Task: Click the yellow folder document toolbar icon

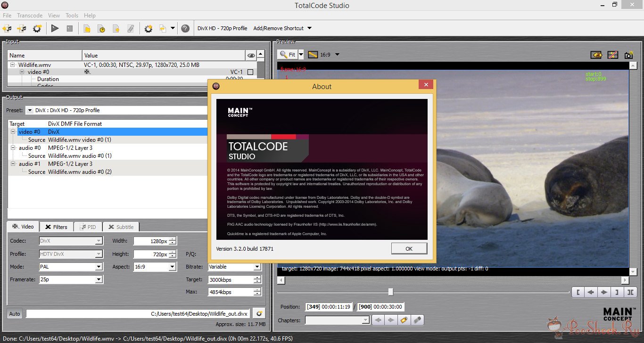Action: [87, 29]
